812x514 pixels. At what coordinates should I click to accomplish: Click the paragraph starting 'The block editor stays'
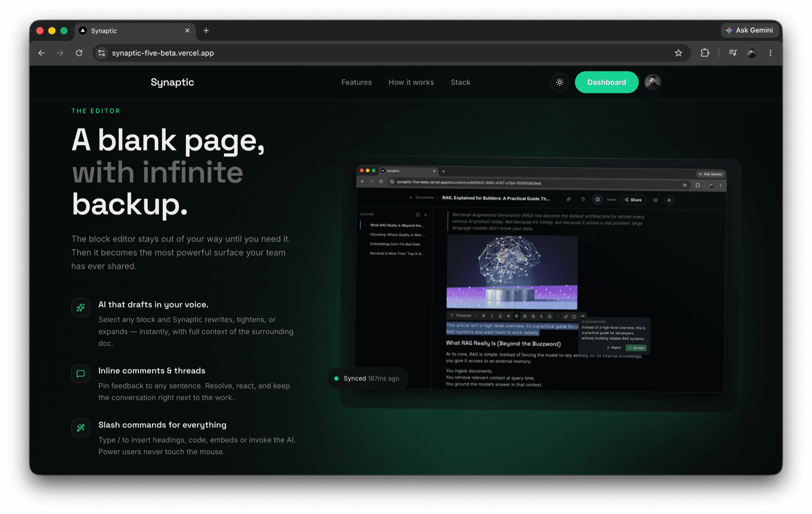pos(181,252)
